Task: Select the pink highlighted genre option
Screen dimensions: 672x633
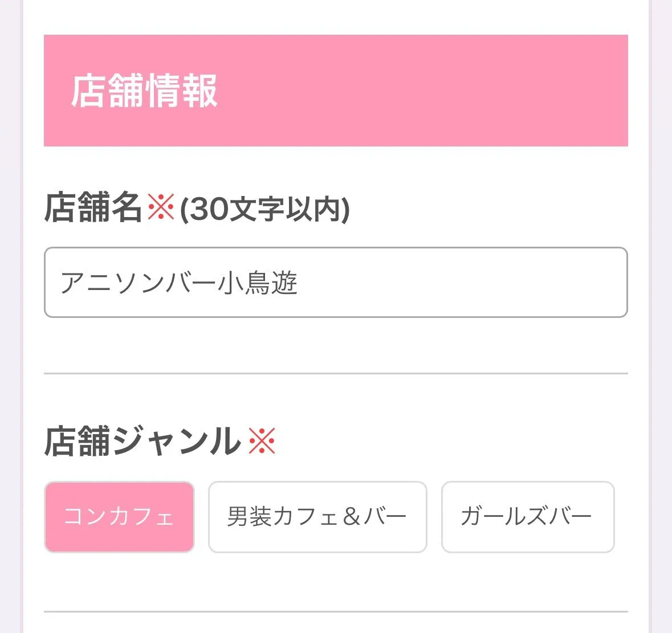Action: 119,516
